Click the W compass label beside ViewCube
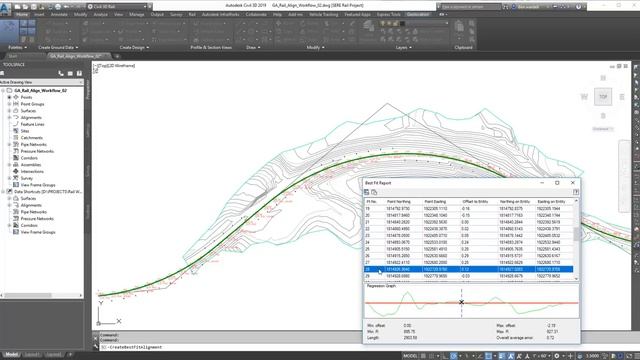This screenshot has width=640, height=360. tap(584, 97)
